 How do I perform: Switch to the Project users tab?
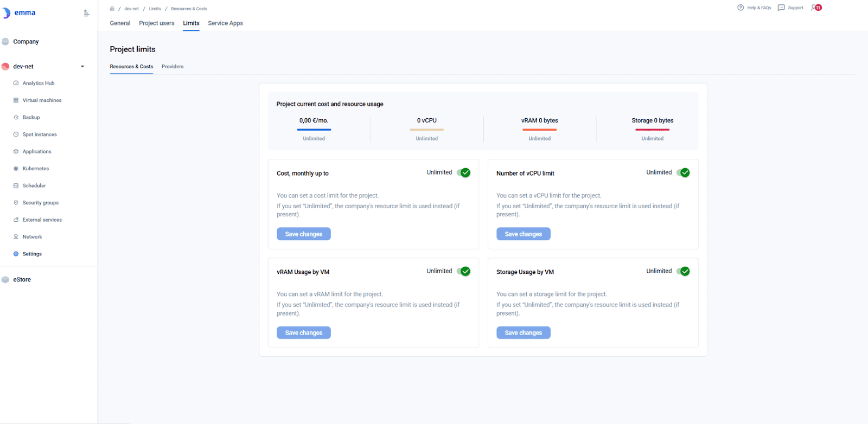click(157, 23)
